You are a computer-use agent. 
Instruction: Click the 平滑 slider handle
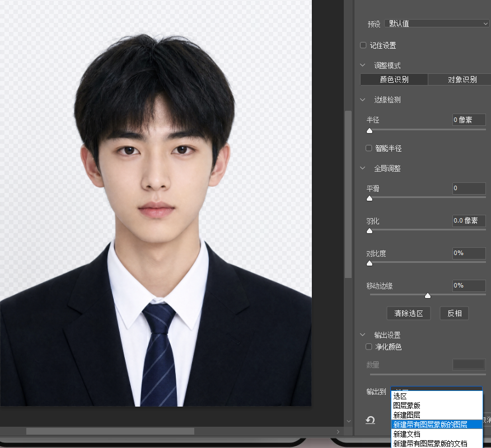tap(370, 199)
